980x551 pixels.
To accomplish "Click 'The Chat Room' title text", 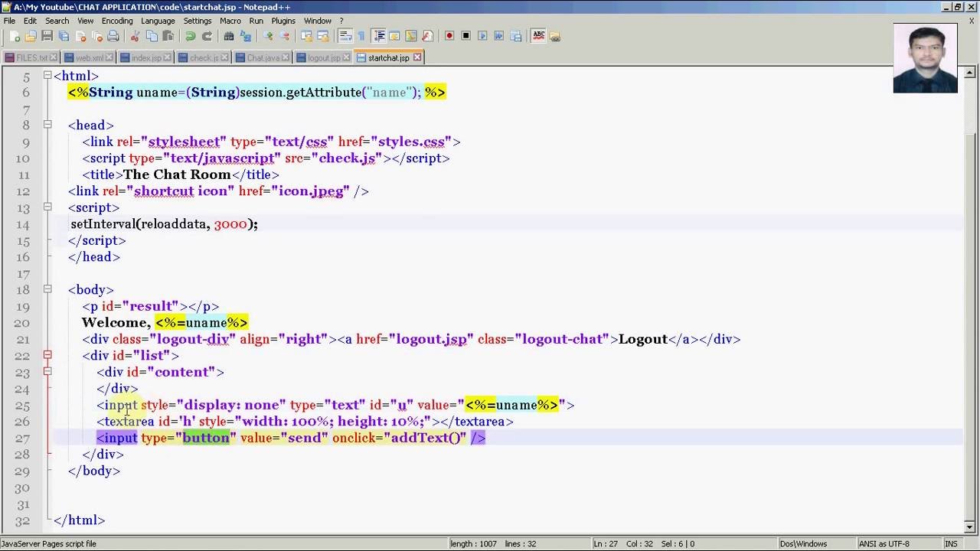I will click(177, 174).
